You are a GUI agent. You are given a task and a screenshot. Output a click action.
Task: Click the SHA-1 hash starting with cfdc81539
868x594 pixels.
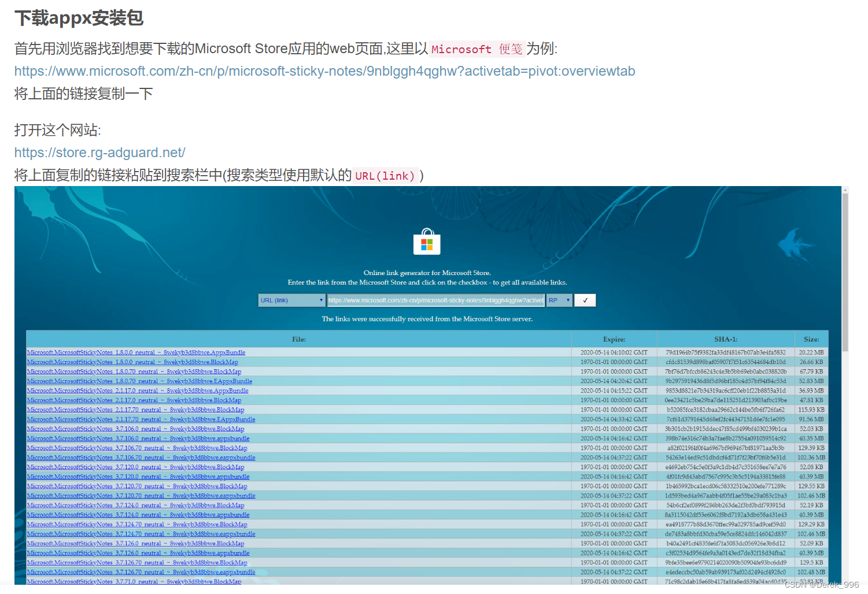point(726,362)
